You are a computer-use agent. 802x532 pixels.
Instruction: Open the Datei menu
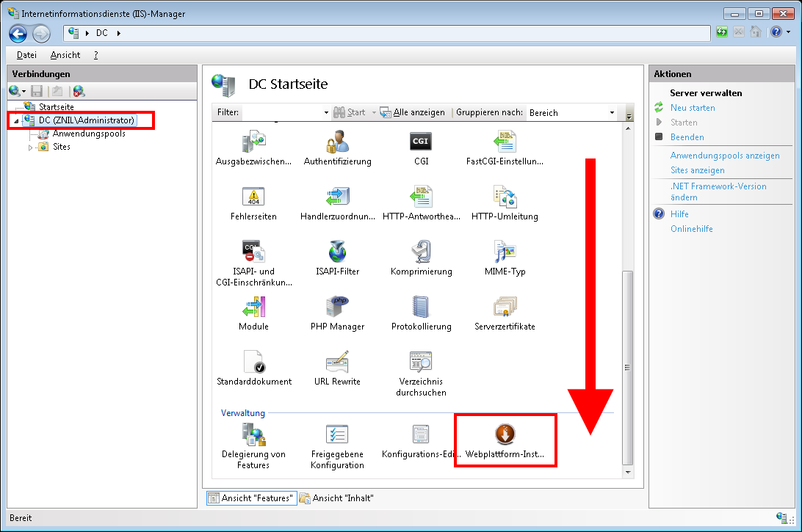26,55
